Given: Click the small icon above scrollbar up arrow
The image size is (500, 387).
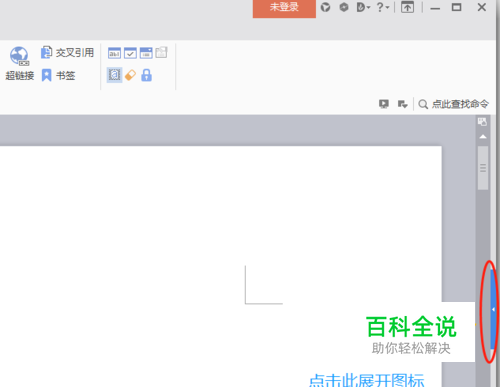Looking at the screenshot, I should 482,122.
